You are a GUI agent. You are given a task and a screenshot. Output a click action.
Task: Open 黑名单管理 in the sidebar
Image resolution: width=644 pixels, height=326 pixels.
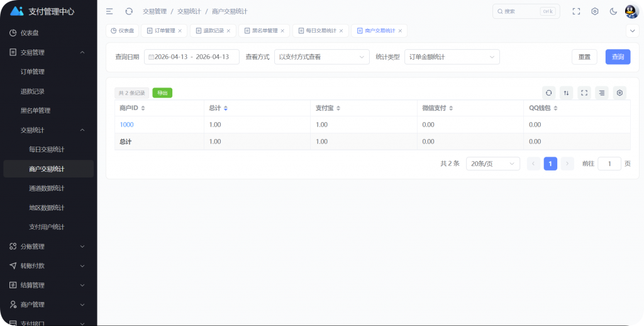[x=48, y=111]
